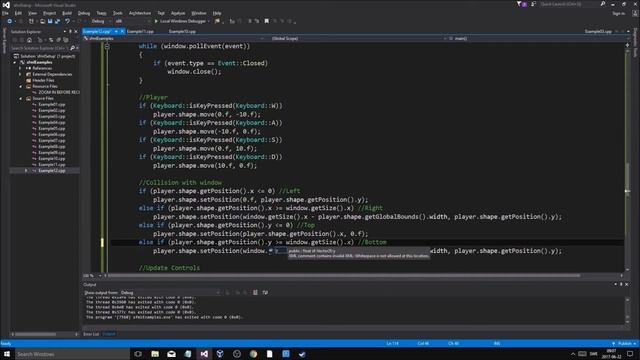The height and width of the screenshot is (360, 640).
Task: Select the Header Files folder
Action: pos(43,80)
